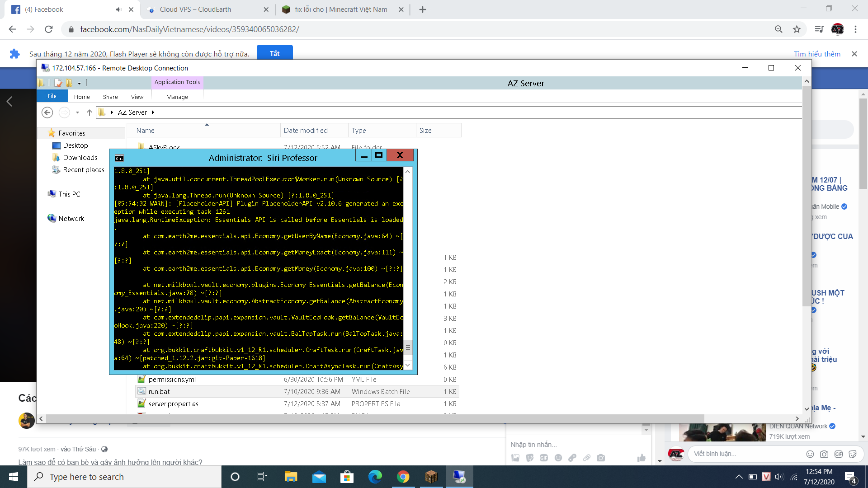Screen dimensions: 868x488
Task: Click Explorer up-one-level arrow
Action: coord(90,113)
